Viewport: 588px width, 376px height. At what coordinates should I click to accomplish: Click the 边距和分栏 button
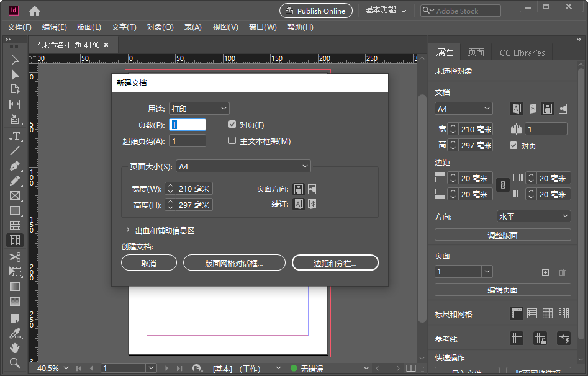(335, 262)
